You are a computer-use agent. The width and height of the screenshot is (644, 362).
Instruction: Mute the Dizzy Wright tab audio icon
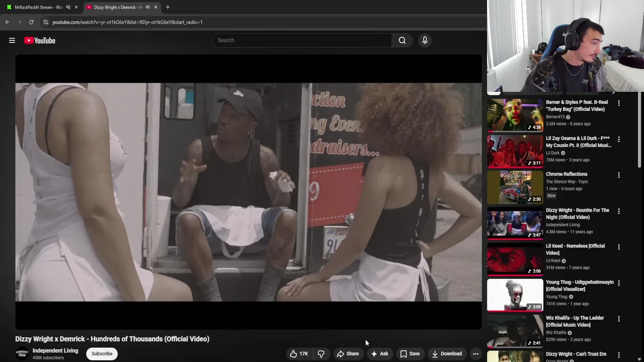(147, 7)
